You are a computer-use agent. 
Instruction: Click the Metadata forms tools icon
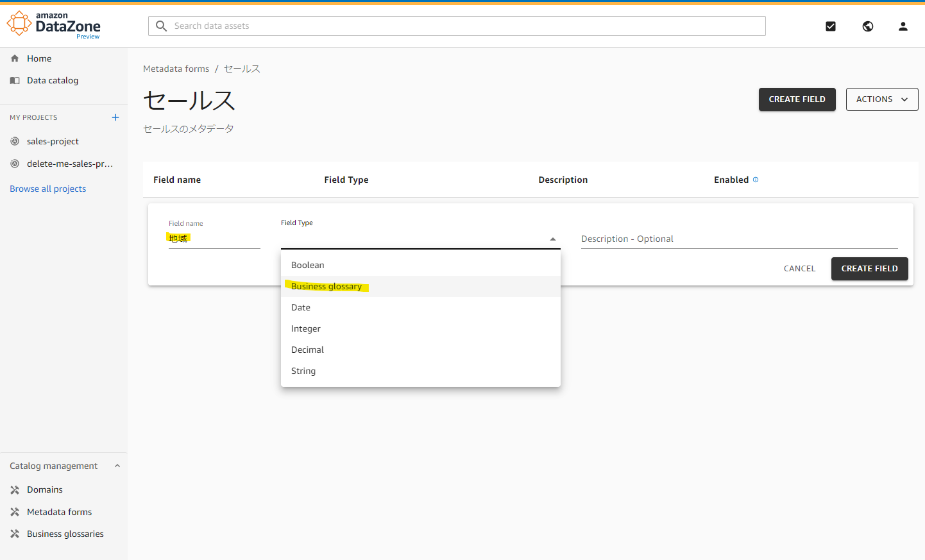(15, 512)
